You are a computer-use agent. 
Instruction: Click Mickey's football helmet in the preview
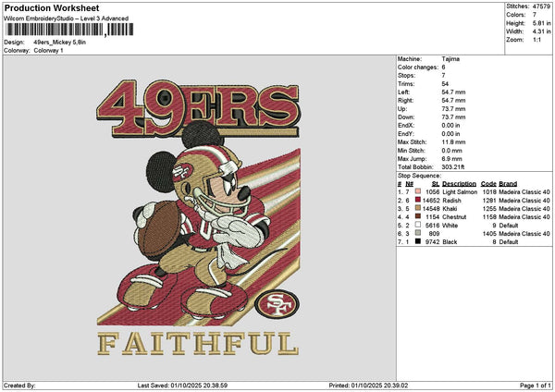pyautogui.click(x=209, y=175)
